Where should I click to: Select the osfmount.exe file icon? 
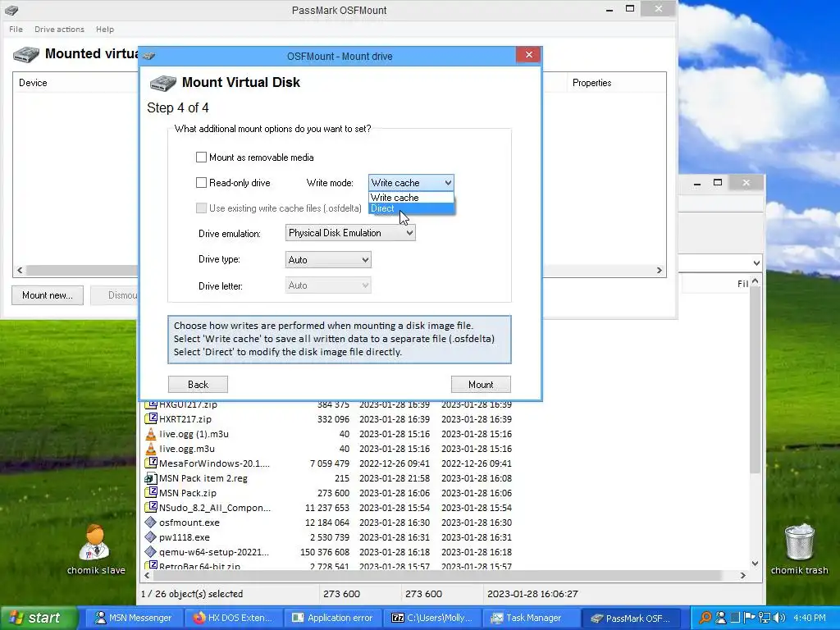tap(151, 523)
